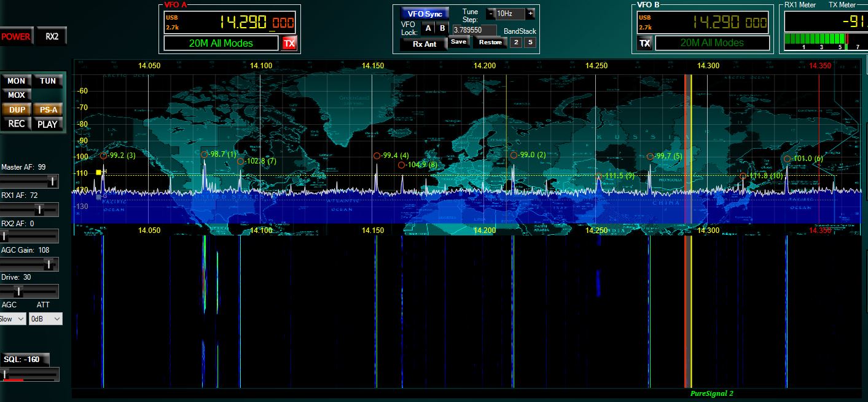Click red 14.350 band edge label at top
The height and width of the screenshot is (402, 868).
820,66
